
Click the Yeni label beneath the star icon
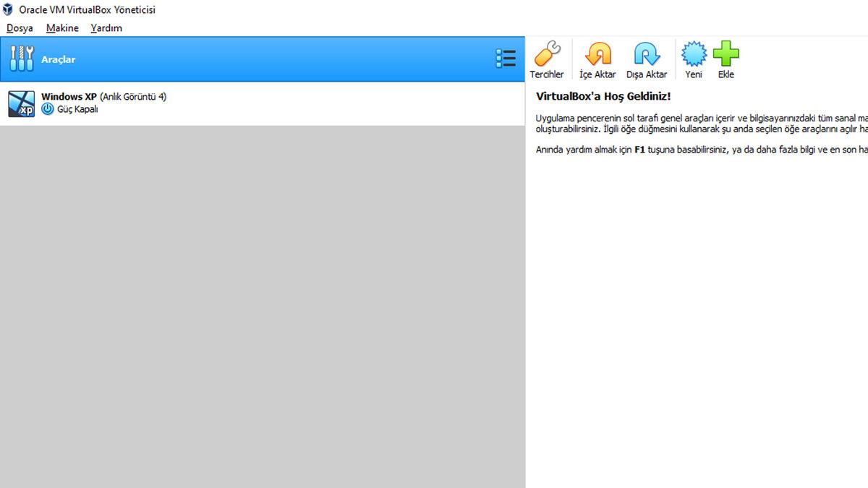[693, 73]
